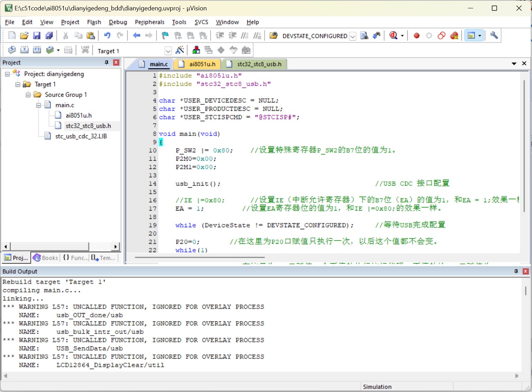Open the editor tab list dropdown arrow
This screenshot has height=392, width=532.
pos(514,64)
